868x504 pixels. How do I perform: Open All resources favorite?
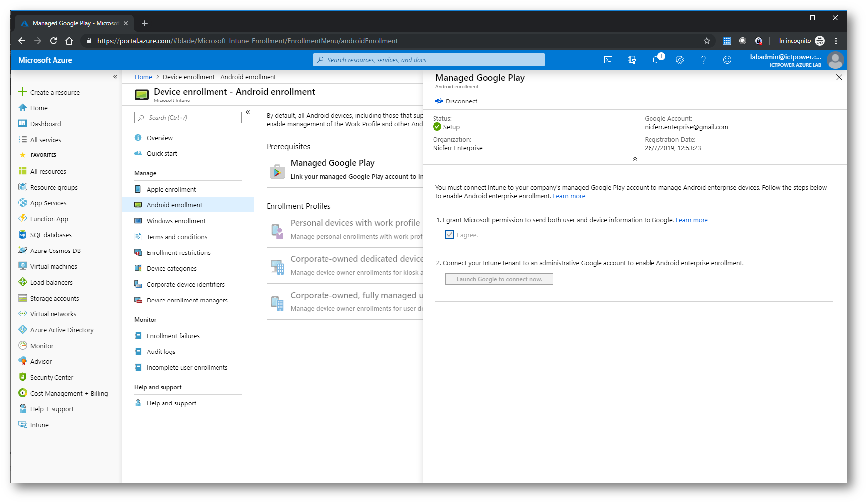tap(42, 171)
